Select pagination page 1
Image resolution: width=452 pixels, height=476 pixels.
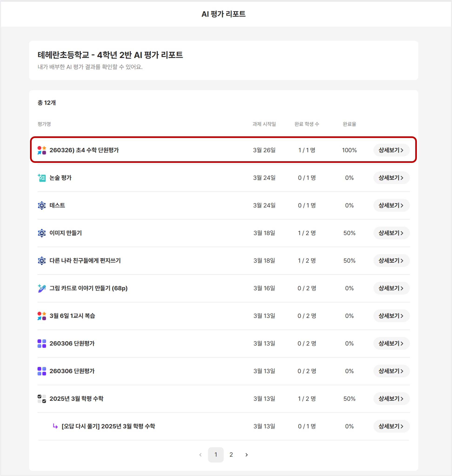click(216, 455)
